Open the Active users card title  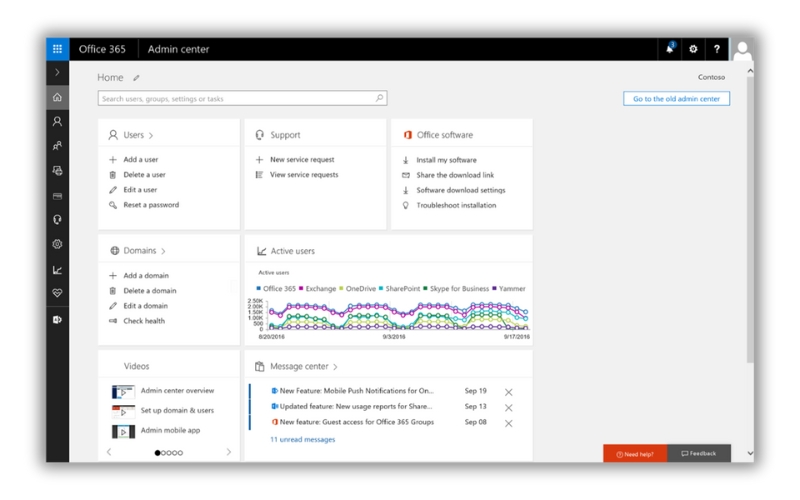[292, 251]
